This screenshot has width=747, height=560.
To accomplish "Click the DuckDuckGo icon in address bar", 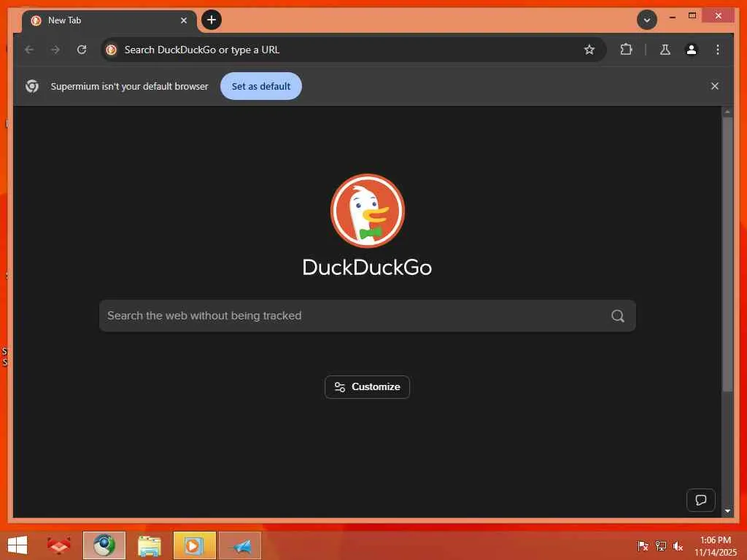I will [112, 50].
